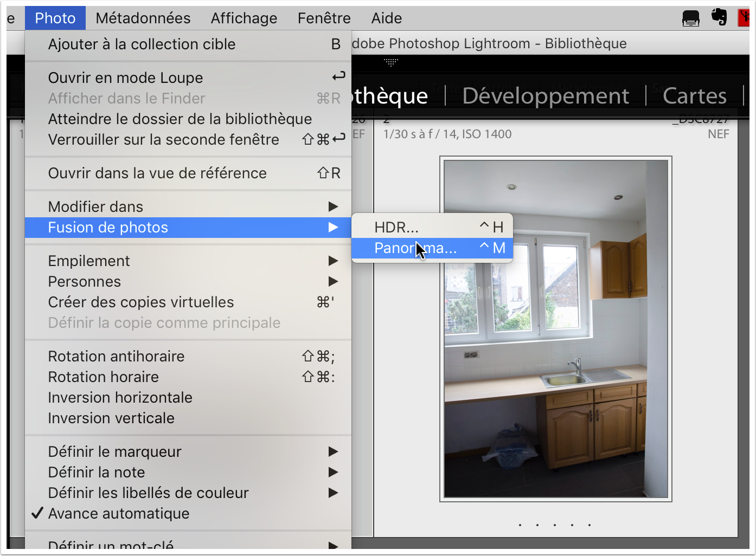Click the top panel collapse handle
756x556 pixels.
pos(391,62)
